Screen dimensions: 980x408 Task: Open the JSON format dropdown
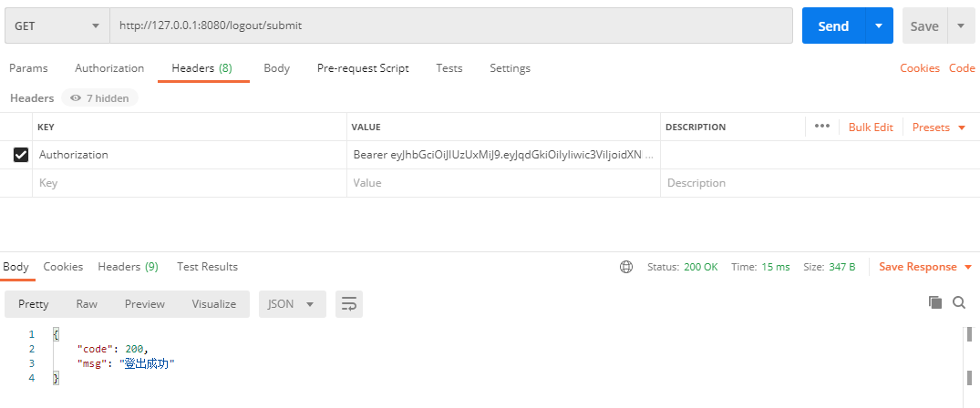pos(292,304)
